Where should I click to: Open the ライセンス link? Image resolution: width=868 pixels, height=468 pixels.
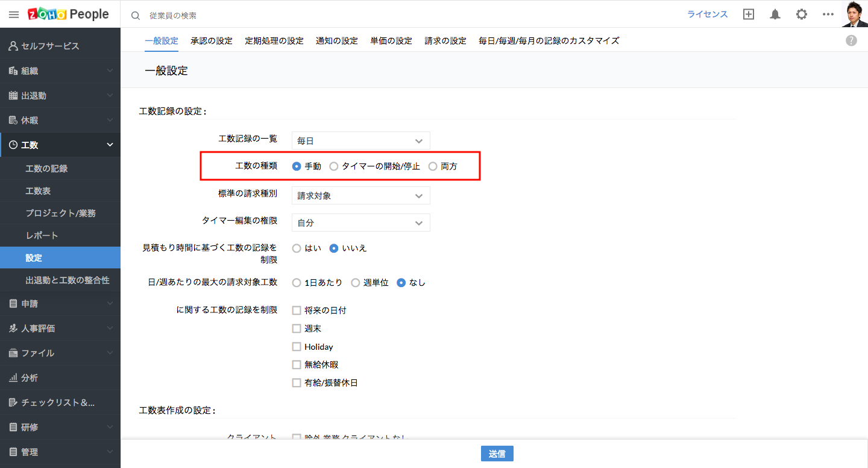pos(708,14)
